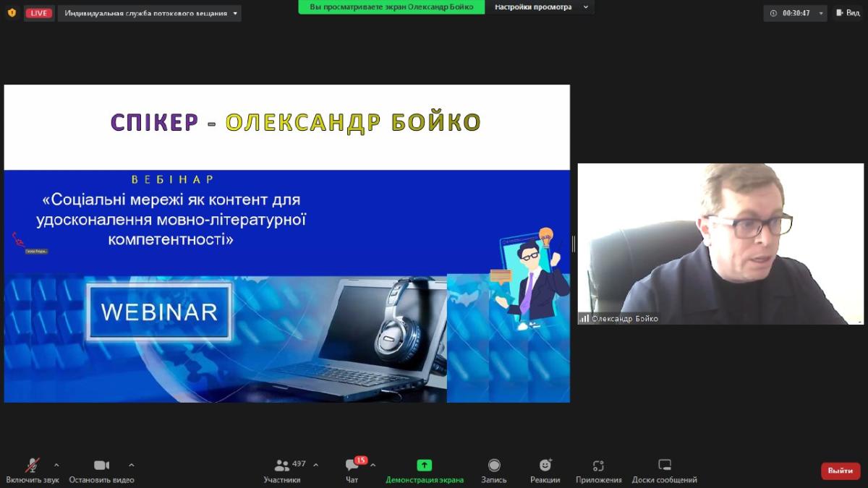This screenshot has width=868, height=488.
Task: Open the Вид layout button
Action: click(x=848, y=13)
